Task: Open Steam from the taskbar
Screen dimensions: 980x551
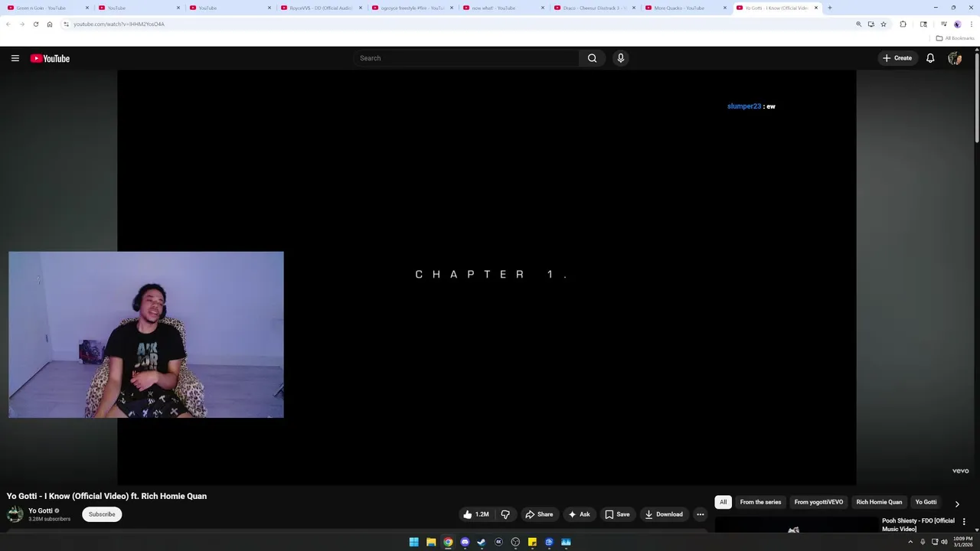Action: [x=482, y=542]
